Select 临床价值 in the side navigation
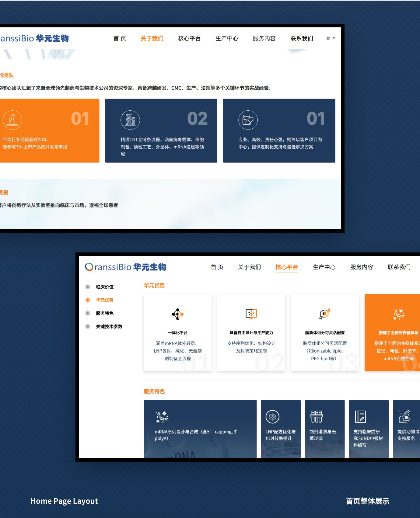 coord(104,287)
